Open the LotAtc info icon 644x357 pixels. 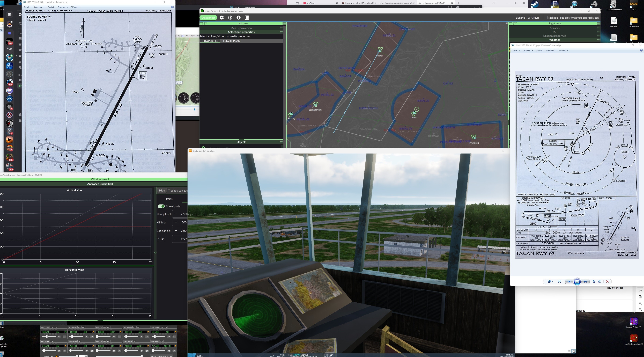tap(239, 18)
